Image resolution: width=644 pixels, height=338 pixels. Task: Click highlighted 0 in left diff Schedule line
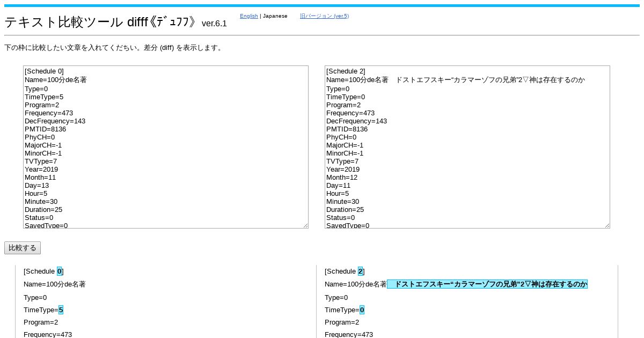[60, 271]
